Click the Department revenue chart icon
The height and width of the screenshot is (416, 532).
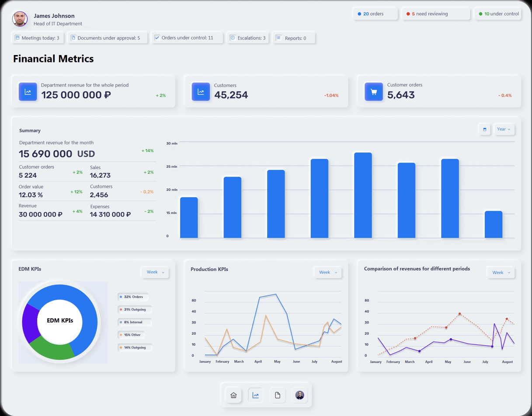click(x=28, y=92)
